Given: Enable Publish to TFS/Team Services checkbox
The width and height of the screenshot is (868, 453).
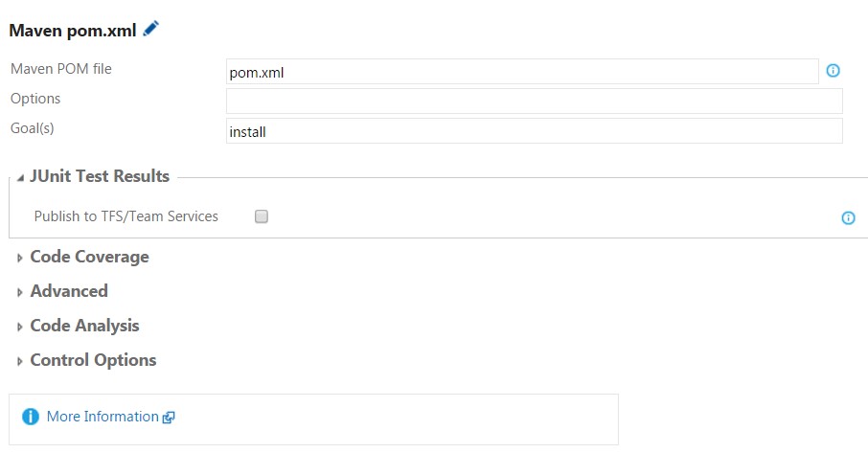Looking at the screenshot, I should coord(262,216).
